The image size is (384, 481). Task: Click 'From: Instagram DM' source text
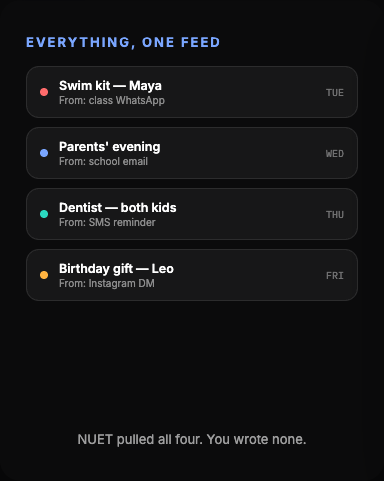click(x=107, y=283)
